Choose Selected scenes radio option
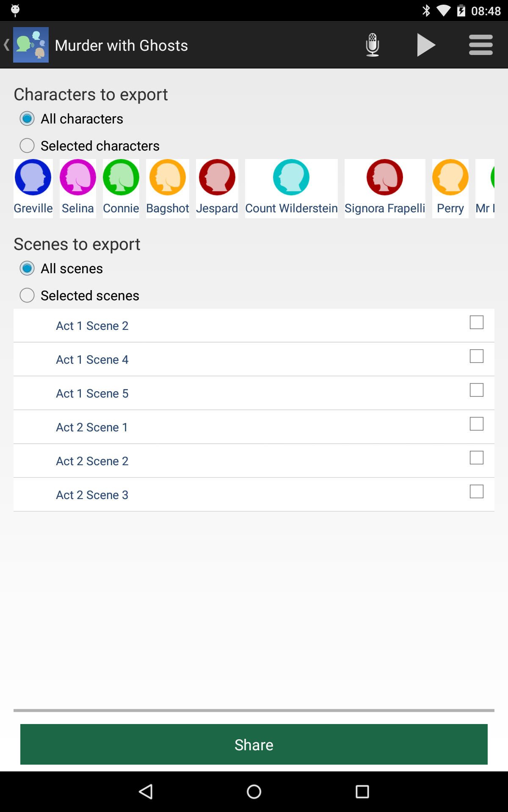Image resolution: width=508 pixels, height=812 pixels. pos(27,295)
